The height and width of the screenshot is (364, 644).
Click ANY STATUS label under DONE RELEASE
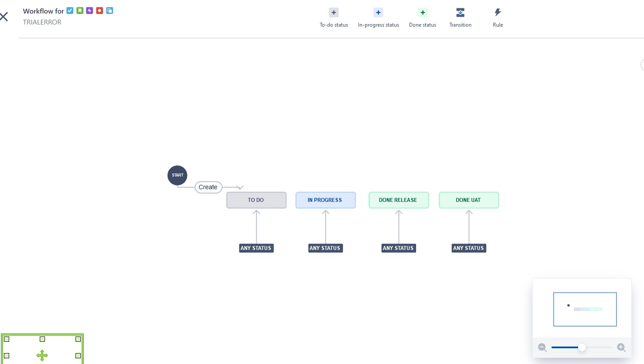[x=399, y=248]
